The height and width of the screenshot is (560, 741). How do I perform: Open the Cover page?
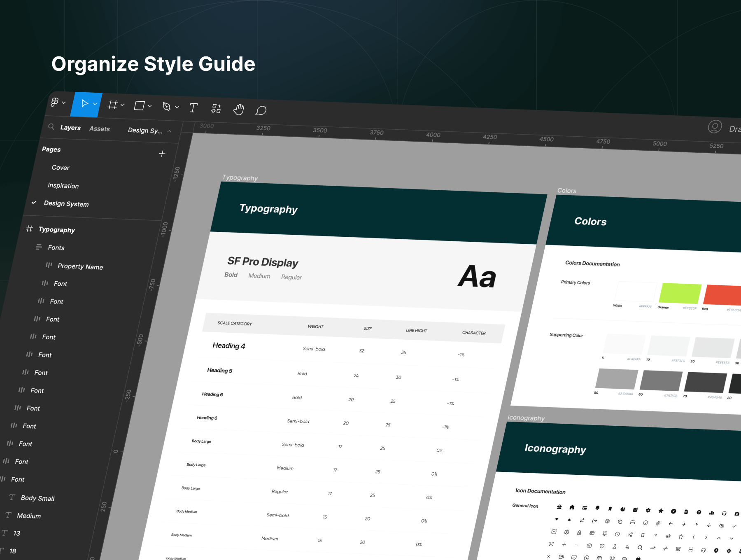[61, 168]
